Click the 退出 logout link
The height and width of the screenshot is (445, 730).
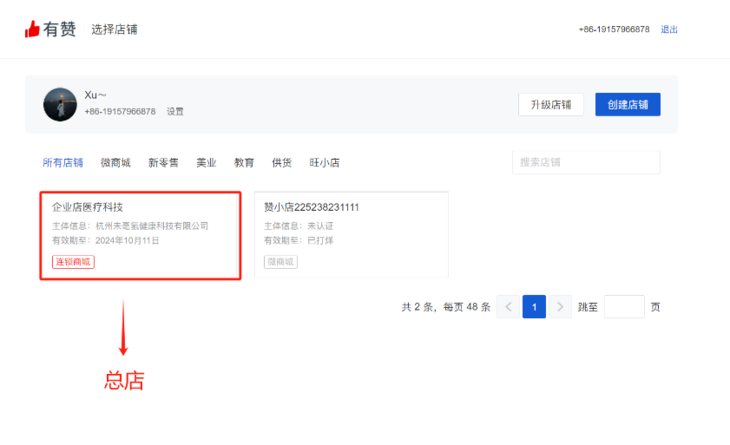click(669, 30)
